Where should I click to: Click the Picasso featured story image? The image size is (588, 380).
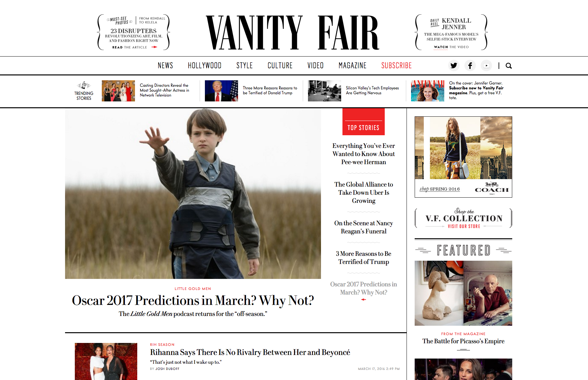463,293
